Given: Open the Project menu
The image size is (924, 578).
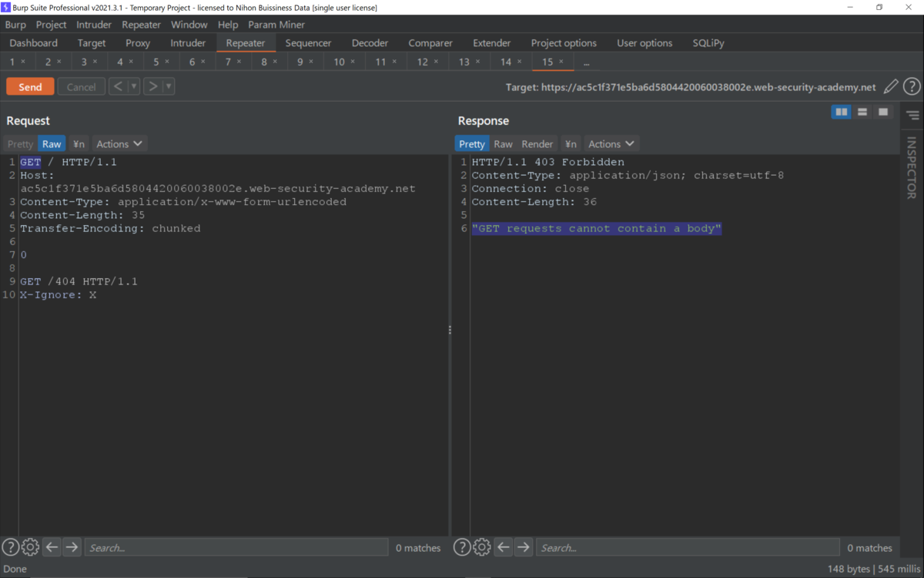Looking at the screenshot, I should [52, 25].
